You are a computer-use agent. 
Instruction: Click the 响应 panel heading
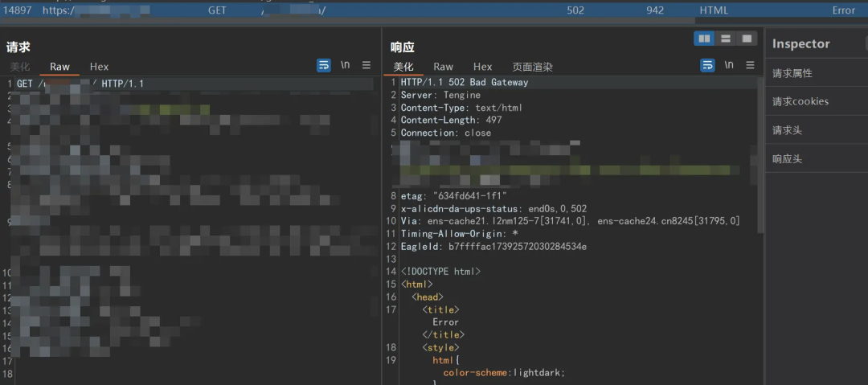(x=403, y=47)
